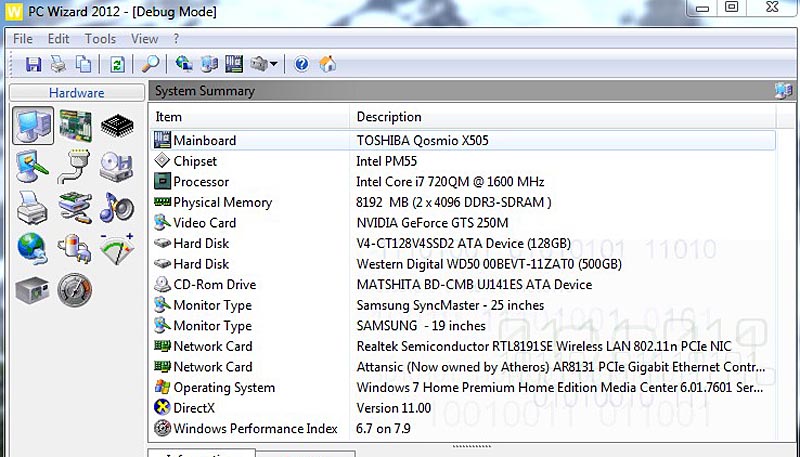Click the Hardware category button
This screenshot has height=457, width=800.
pyautogui.click(x=76, y=93)
